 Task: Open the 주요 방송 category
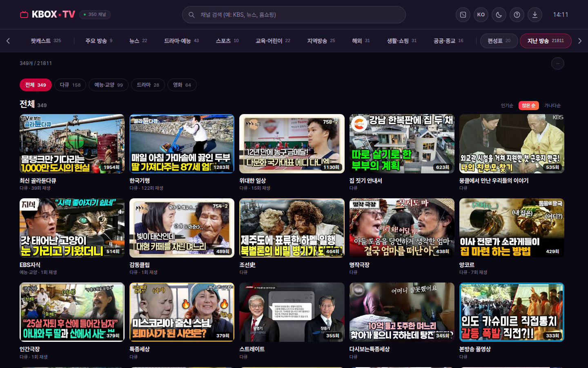[x=99, y=41]
